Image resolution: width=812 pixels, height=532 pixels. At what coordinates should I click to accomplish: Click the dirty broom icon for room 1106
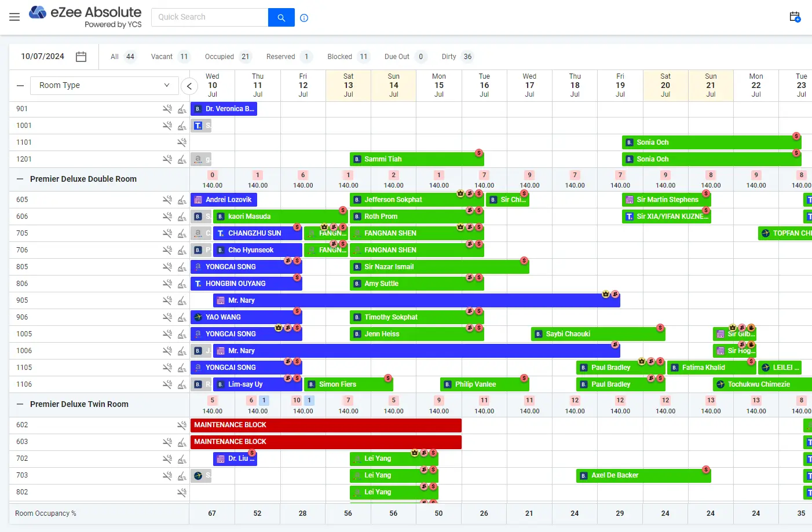182,384
